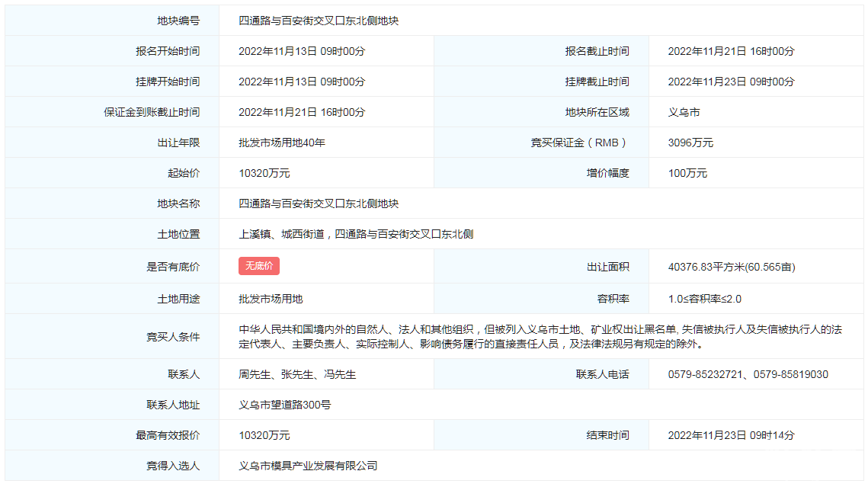This screenshot has height=487, width=868.
Task: Click the red 无底价 badge
Action: pos(259,266)
